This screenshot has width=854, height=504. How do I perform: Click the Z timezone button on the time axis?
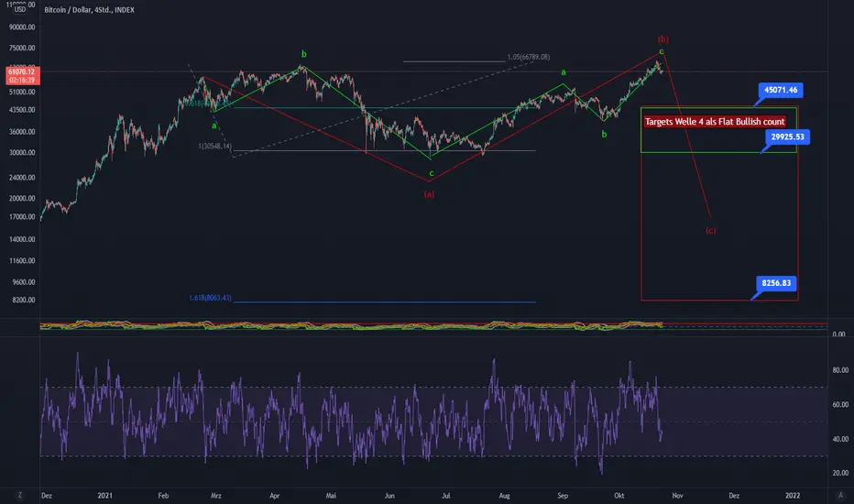pos(19,495)
